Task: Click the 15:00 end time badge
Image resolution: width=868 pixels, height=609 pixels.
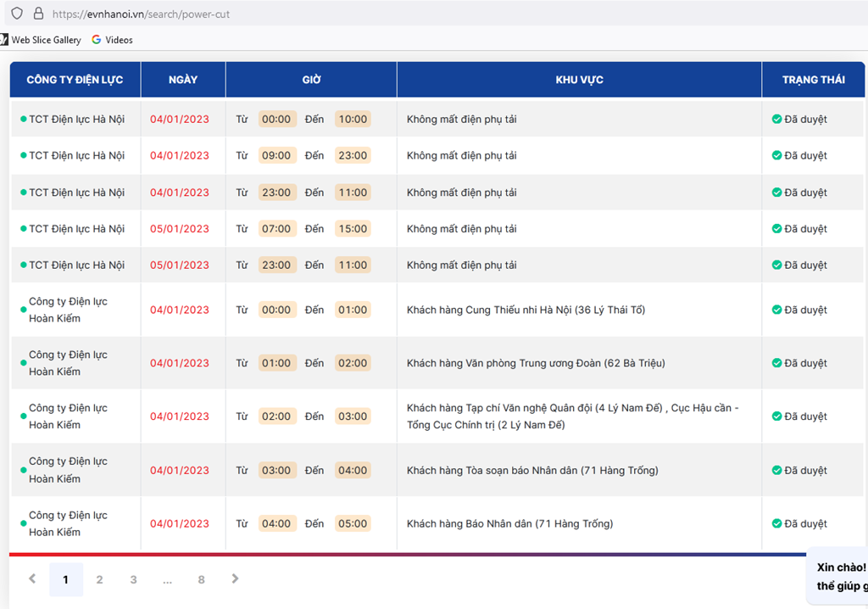Action: coord(353,229)
